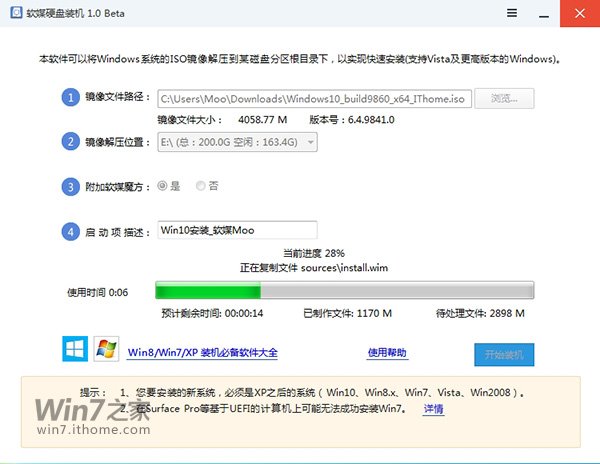The image size is (600, 464).
Task: Open the 详情 details link
Action: click(x=434, y=409)
